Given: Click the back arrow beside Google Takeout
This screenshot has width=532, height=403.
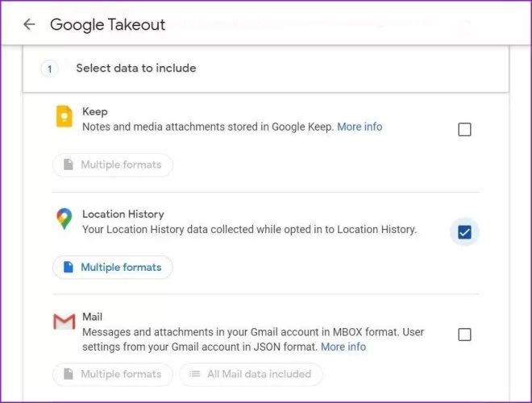Looking at the screenshot, I should tap(29, 24).
